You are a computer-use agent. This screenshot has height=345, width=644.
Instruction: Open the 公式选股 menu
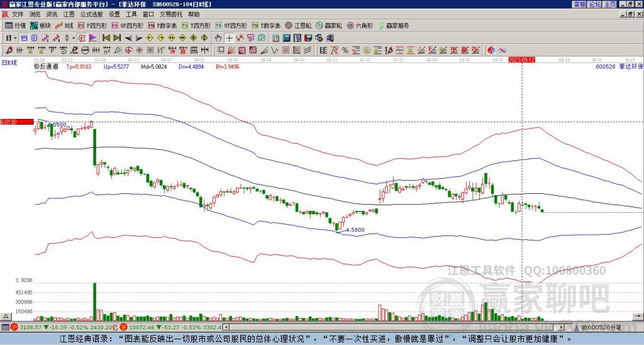tap(91, 14)
